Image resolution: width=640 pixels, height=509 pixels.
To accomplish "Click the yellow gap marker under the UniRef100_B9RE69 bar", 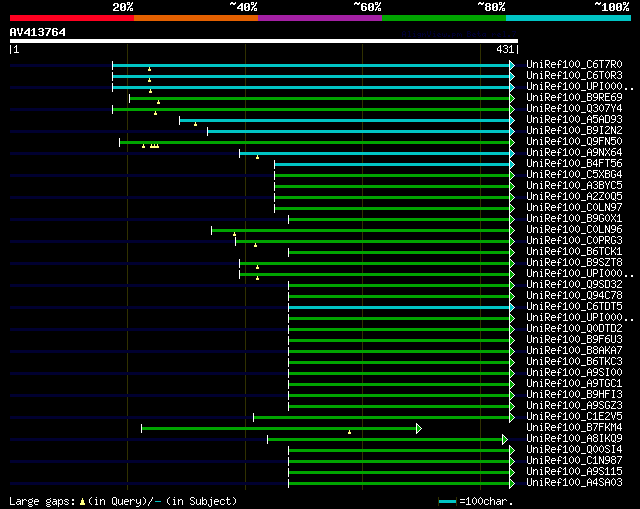I will click(158, 102).
